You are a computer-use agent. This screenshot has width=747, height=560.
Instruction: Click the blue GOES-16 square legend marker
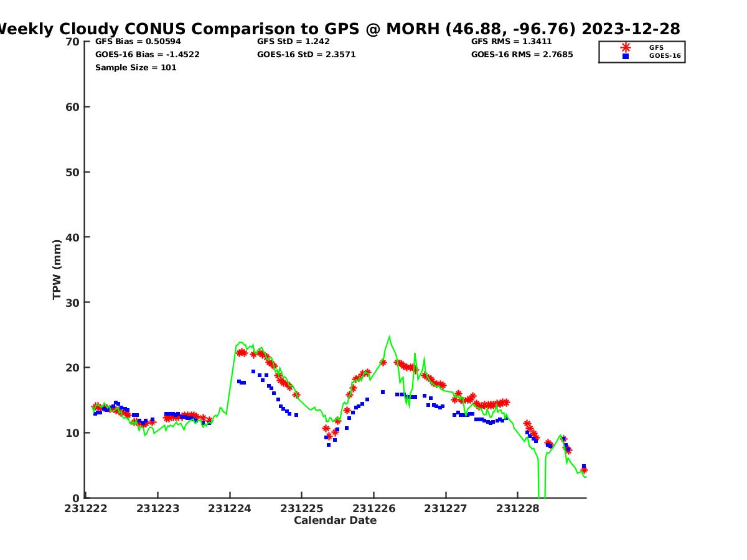[626, 56]
